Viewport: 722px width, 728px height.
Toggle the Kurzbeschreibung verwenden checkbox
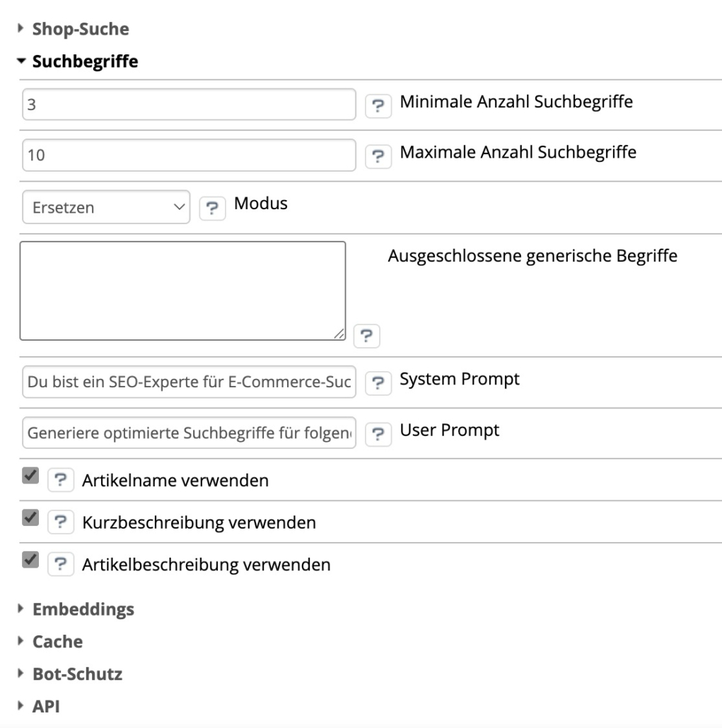click(x=30, y=519)
